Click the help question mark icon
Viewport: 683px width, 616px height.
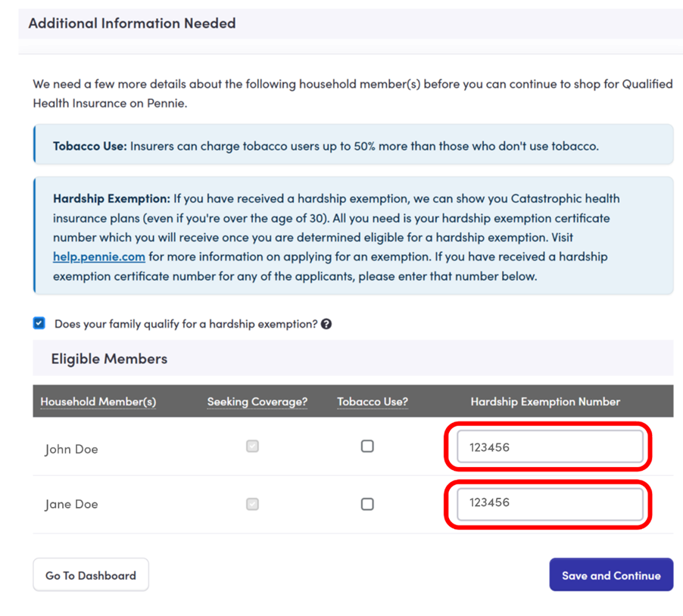326,324
